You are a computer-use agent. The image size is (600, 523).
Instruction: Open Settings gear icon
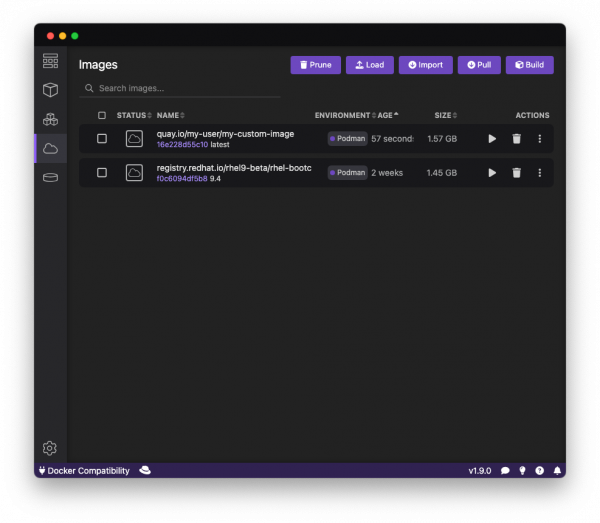point(50,448)
